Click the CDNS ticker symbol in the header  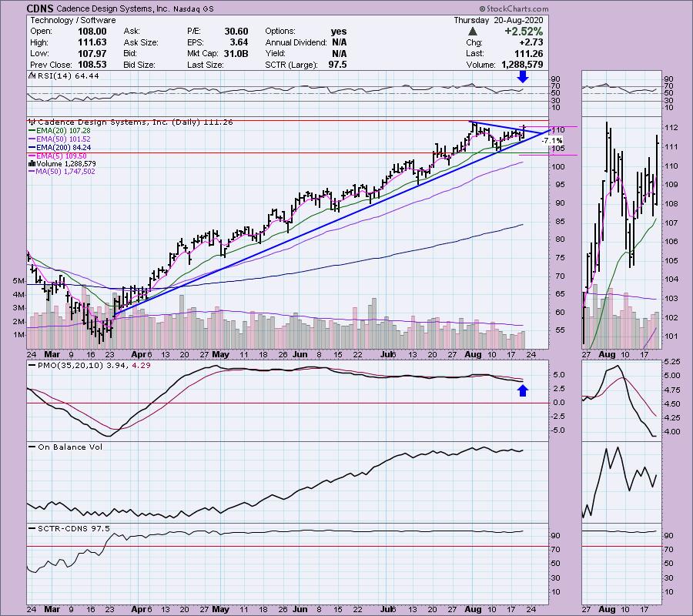click(40, 8)
